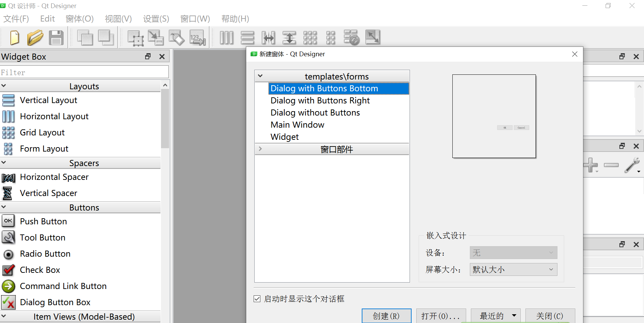The width and height of the screenshot is (644, 323).
Task: Open the 文件(F) menu
Action: 16,19
